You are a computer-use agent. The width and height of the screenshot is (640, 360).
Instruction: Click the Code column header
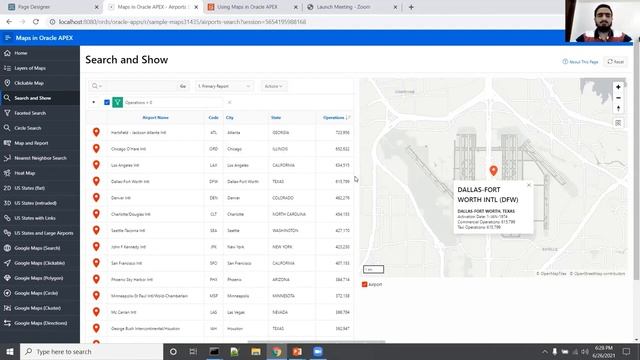point(213,118)
